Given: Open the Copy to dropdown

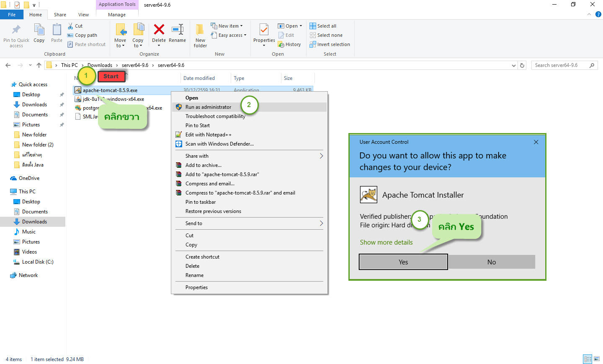Looking at the screenshot, I should (138, 35).
